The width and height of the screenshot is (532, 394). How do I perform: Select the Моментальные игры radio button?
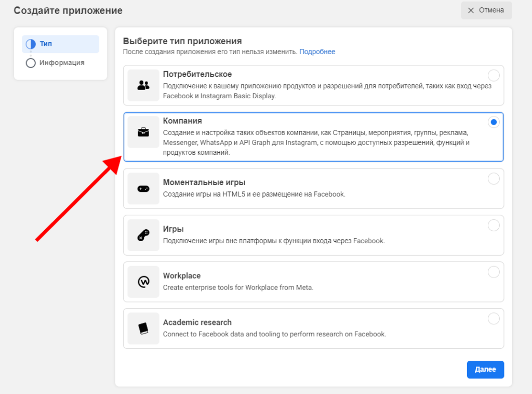tap(494, 179)
